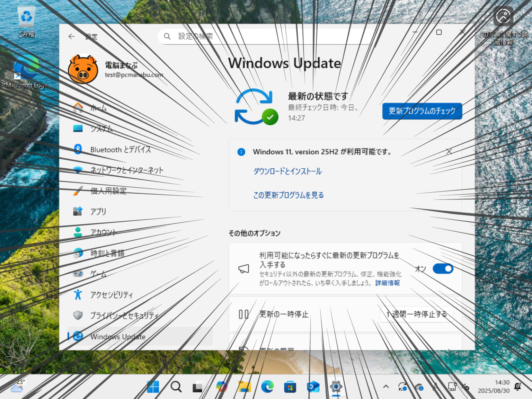Click the sync status icon with green check

tap(257, 107)
